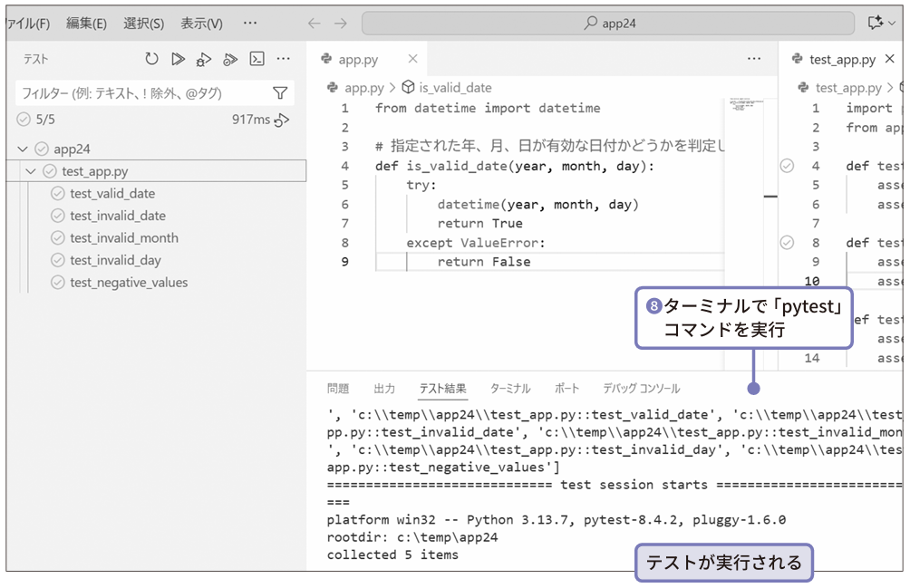Image resolution: width=910 pixels, height=588 pixels.
Task: Switch to the ターミナル panel tab
Action: click(x=510, y=388)
